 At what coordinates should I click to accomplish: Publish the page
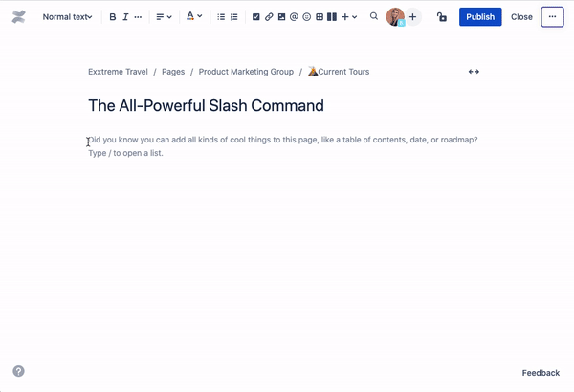(480, 17)
